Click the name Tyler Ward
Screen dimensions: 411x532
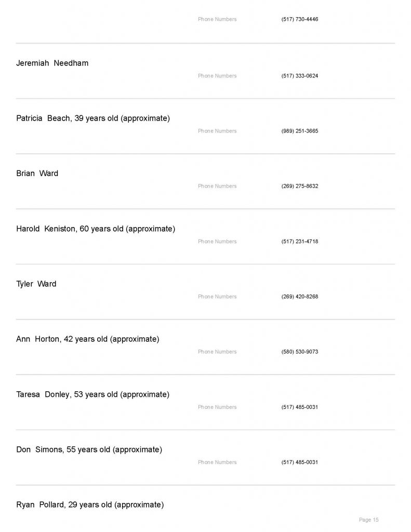pos(36,284)
